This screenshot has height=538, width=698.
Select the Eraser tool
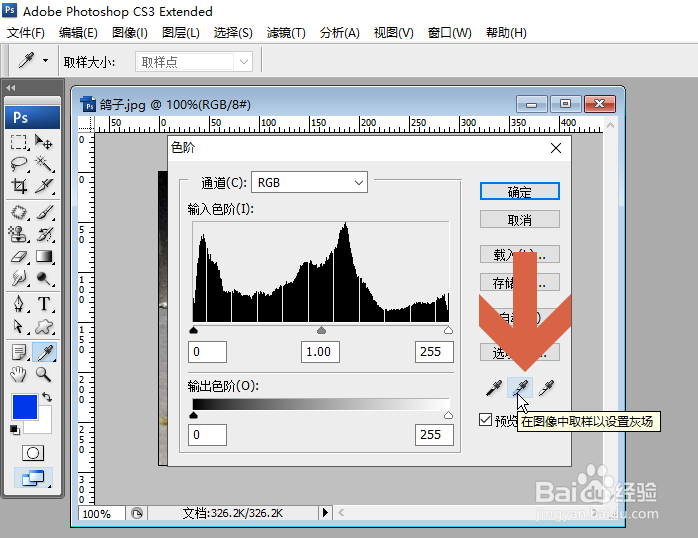[x=19, y=256]
